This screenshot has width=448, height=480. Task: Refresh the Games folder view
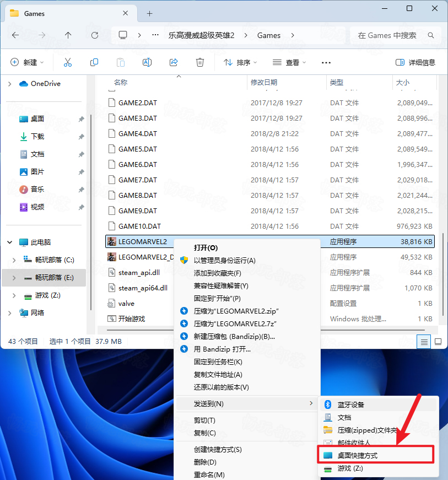[95, 35]
